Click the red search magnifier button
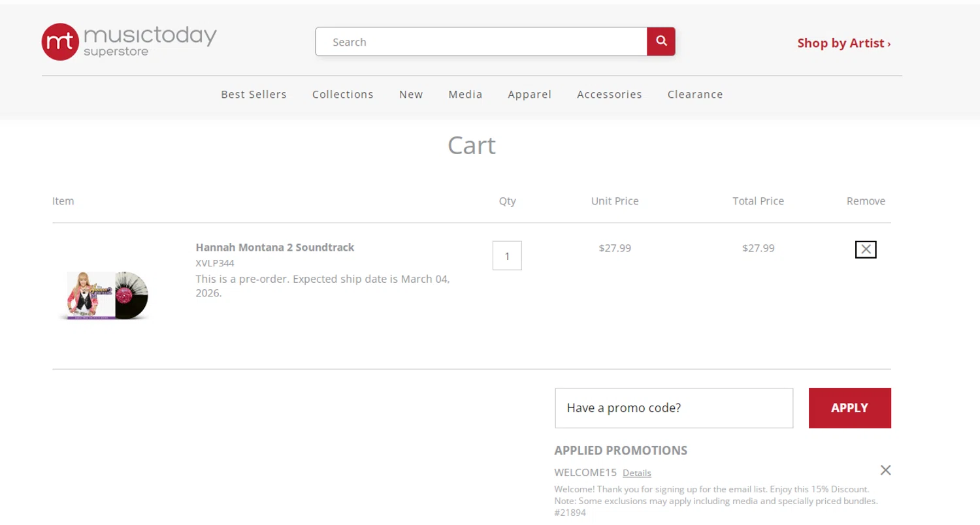Viewport: 980px width, 525px height. [x=661, y=41]
